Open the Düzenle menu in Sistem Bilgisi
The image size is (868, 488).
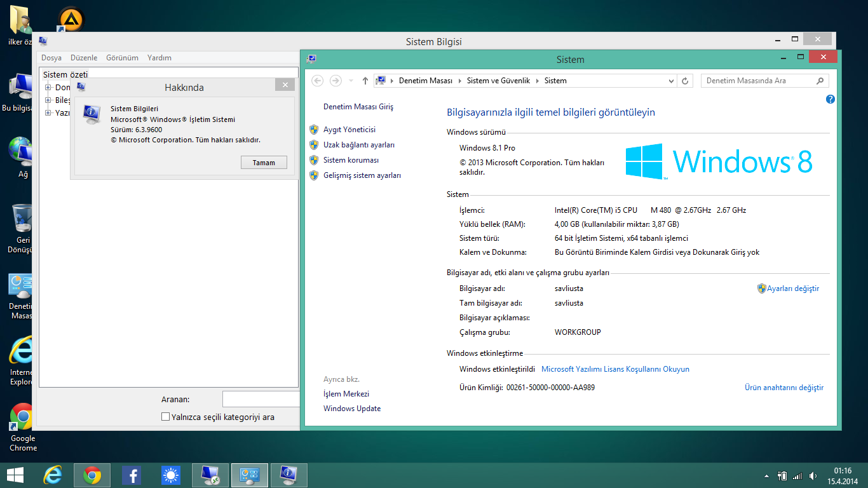84,58
